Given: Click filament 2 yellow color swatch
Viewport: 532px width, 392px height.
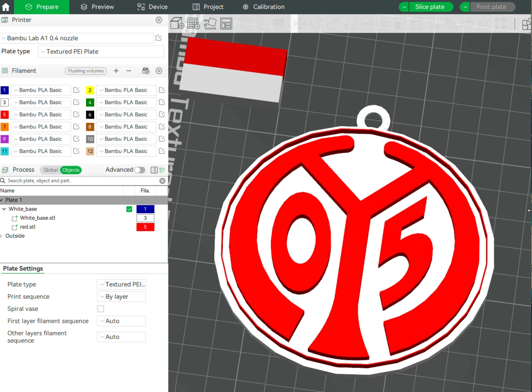Looking at the screenshot, I should [x=90, y=90].
